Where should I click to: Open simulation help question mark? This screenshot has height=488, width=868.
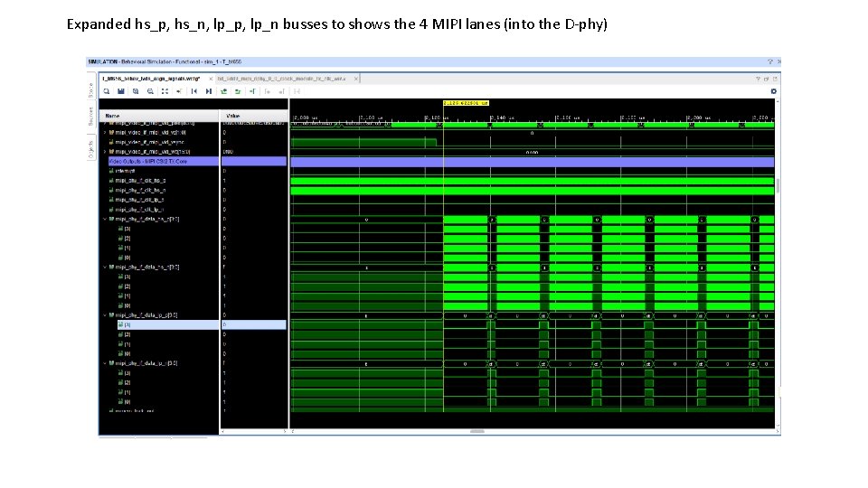coord(770,62)
